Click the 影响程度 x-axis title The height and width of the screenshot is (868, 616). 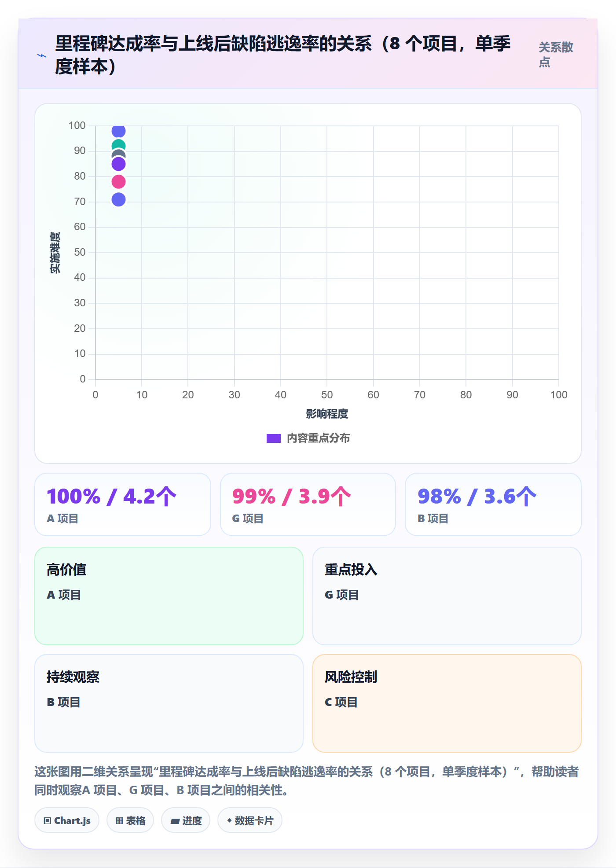point(327,414)
